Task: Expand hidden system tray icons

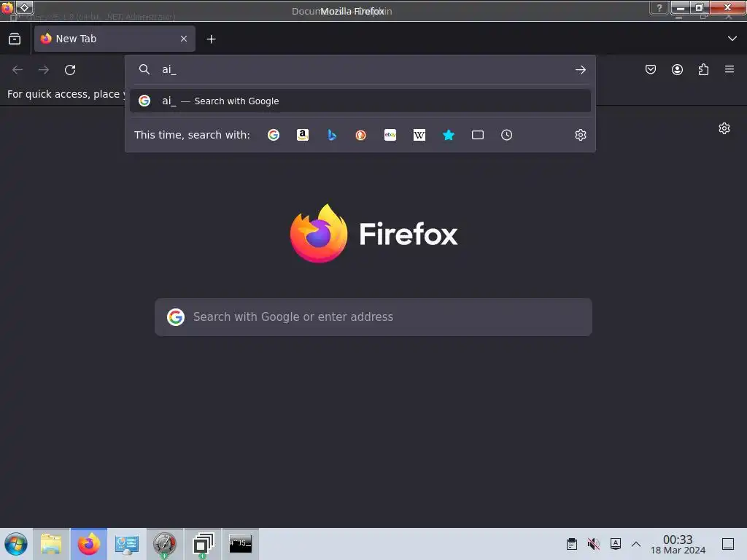Action: [636, 544]
